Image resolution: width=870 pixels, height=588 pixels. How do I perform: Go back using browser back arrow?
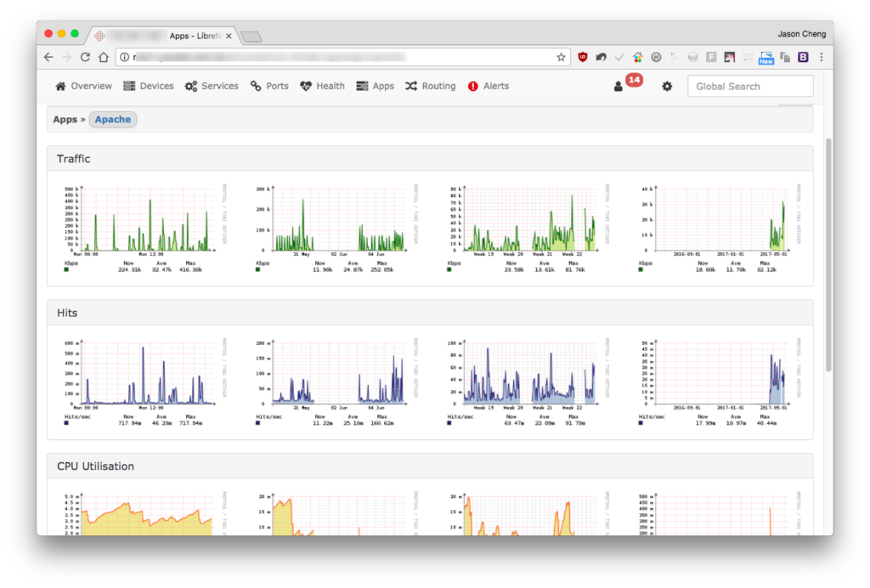click(48, 57)
